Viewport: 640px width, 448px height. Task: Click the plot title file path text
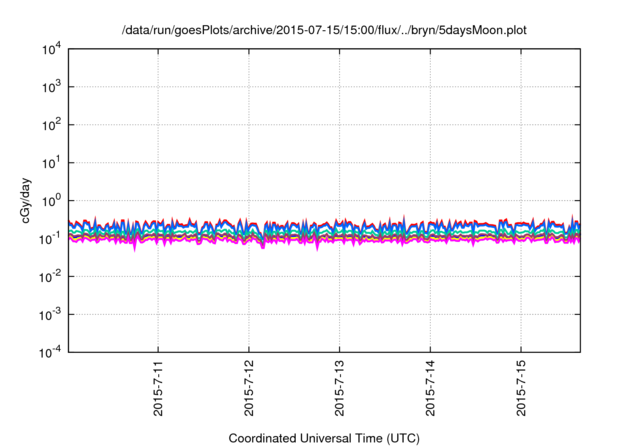tap(324, 31)
